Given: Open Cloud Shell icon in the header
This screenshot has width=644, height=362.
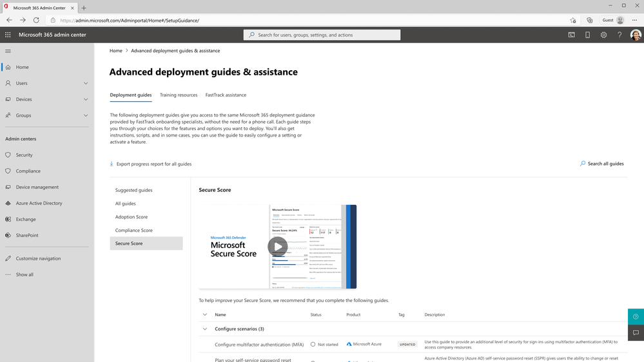Looking at the screenshot, I should pos(571,35).
